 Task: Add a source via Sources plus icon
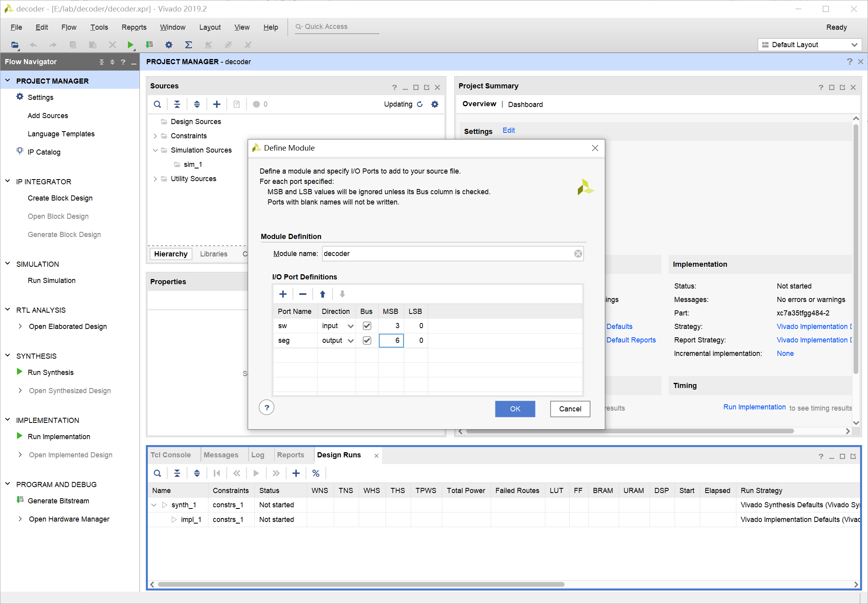tap(216, 104)
